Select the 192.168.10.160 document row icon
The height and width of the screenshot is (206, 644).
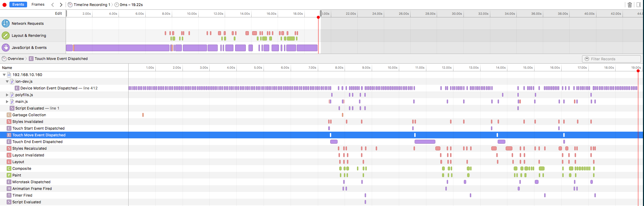pos(9,75)
